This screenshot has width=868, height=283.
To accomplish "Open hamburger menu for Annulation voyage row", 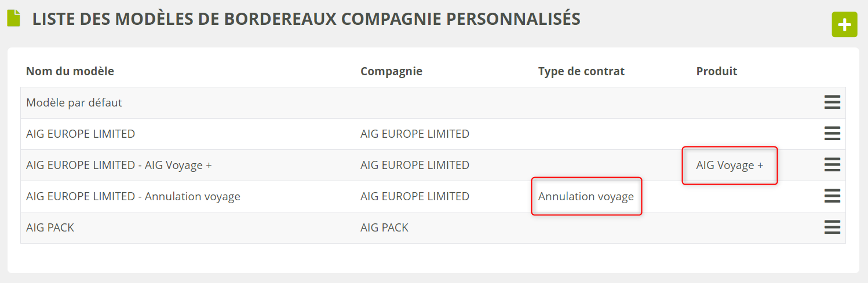I will [x=832, y=196].
